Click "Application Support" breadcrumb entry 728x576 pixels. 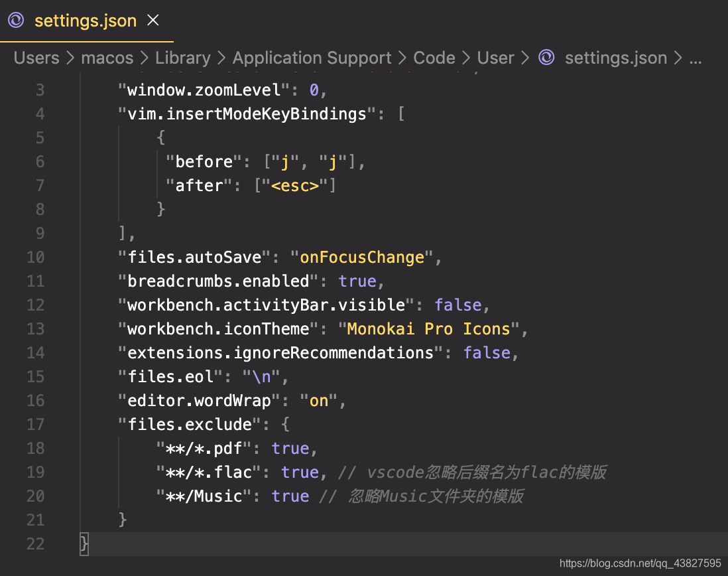[312, 58]
